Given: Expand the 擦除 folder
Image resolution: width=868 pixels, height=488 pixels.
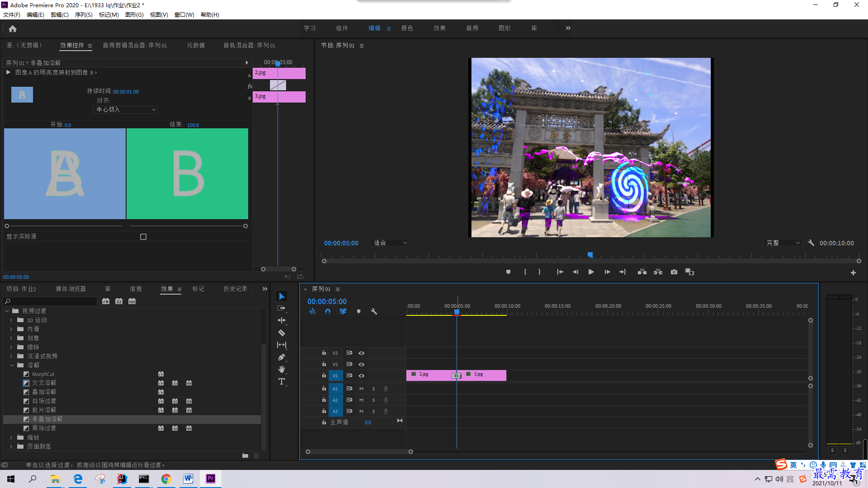Looking at the screenshot, I should point(11,347).
